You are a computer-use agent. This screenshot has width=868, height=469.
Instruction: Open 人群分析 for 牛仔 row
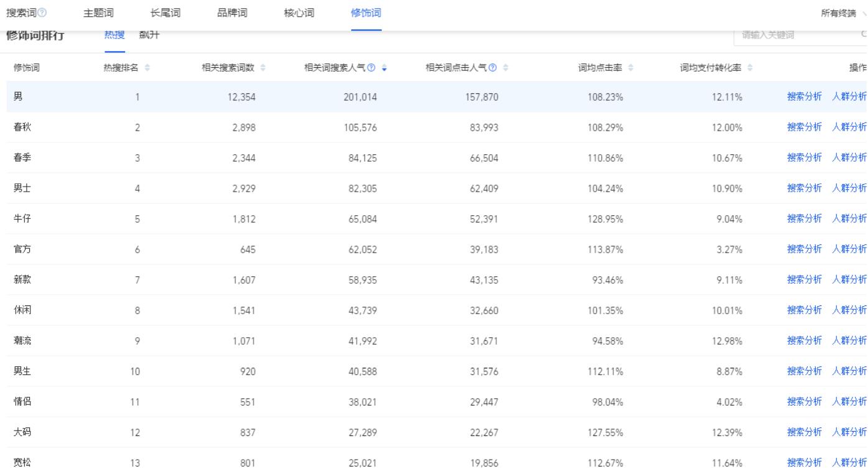(849, 218)
